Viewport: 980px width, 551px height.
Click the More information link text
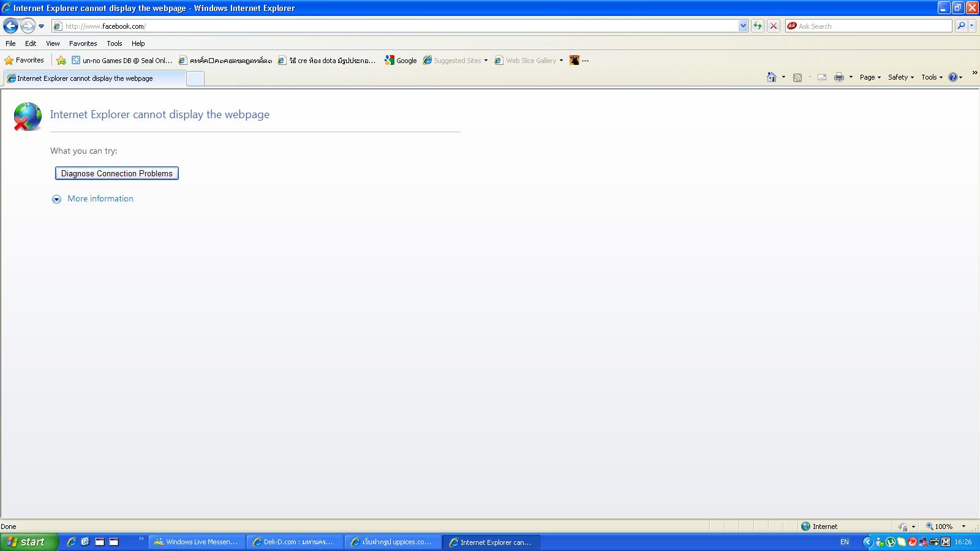point(100,198)
